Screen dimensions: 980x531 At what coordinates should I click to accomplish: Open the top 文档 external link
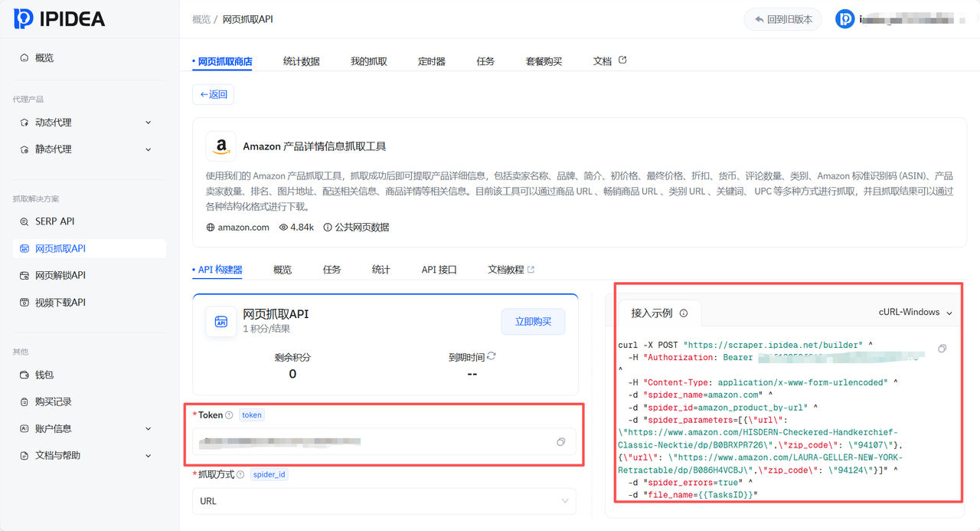(x=609, y=61)
